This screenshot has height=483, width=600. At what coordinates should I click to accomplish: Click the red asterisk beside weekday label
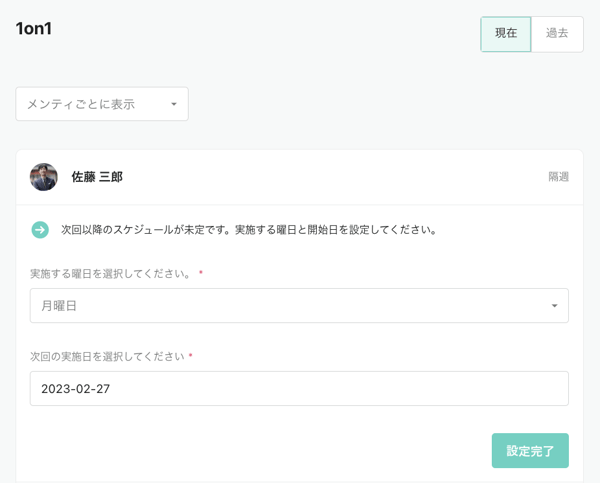[x=201, y=273]
